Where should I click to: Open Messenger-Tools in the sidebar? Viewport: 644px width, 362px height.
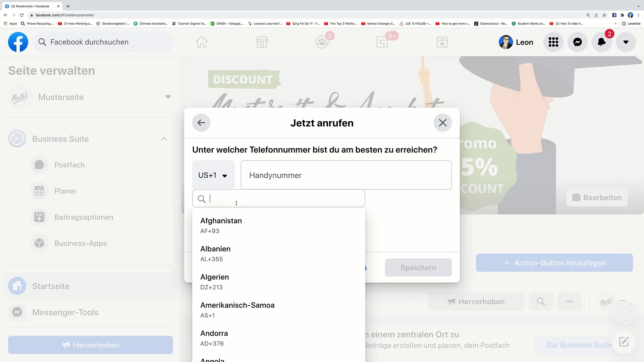coord(91,312)
